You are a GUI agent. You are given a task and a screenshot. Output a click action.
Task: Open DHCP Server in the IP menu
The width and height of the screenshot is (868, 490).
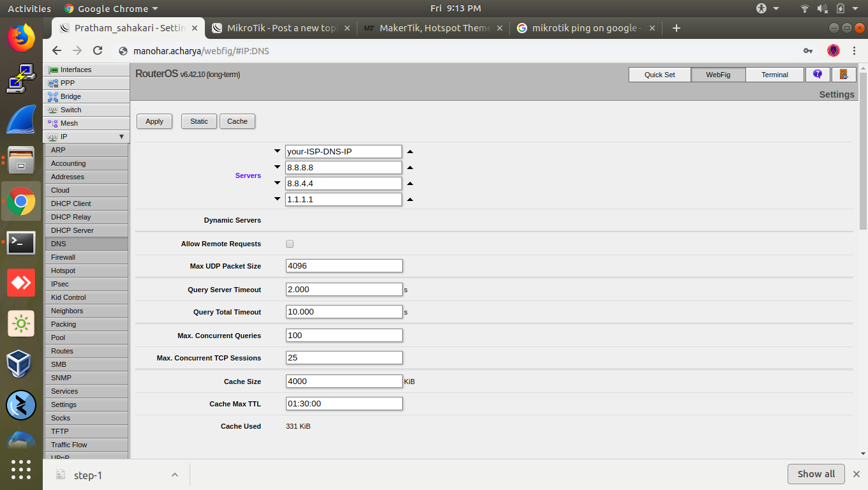pyautogui.click(x=86, y=230)
